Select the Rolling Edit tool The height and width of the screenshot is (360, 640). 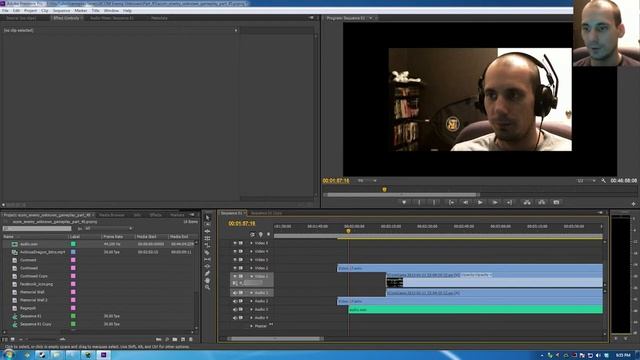click(x=207, y=238)
